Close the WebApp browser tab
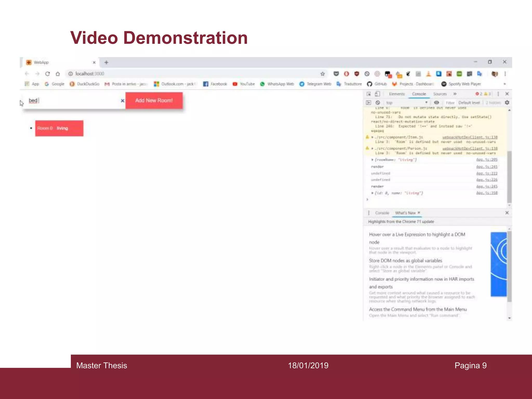 [x=94, y=62]
